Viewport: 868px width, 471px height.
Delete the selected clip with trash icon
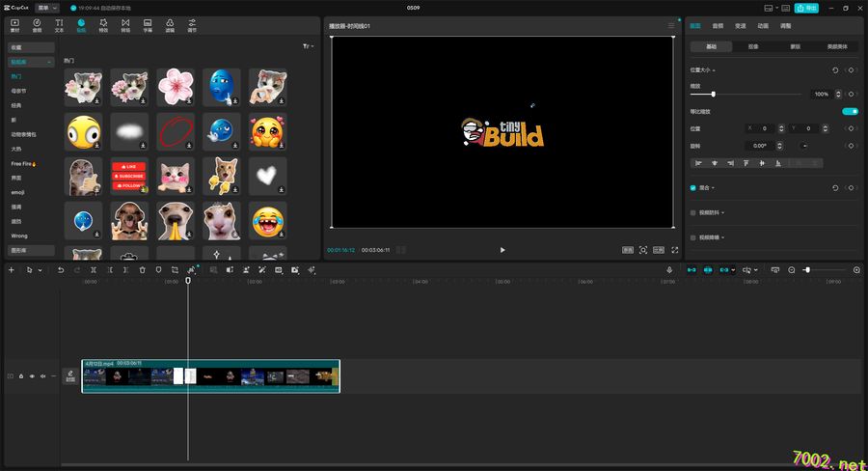click(x=143, y=270)
